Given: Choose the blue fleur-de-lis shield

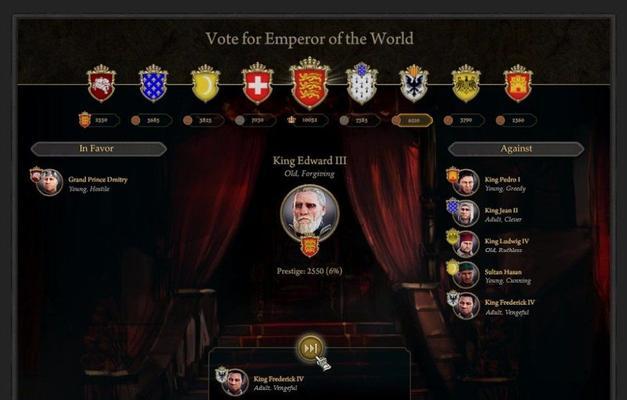Looking at the screenshot, I should pyautogui.click(x=153, y=83).
